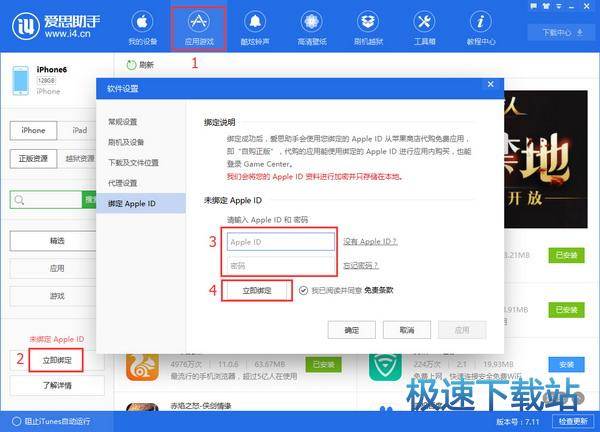The image size is (600, 432).
Task: Click the green search button
Action: [x=89, y=199]
